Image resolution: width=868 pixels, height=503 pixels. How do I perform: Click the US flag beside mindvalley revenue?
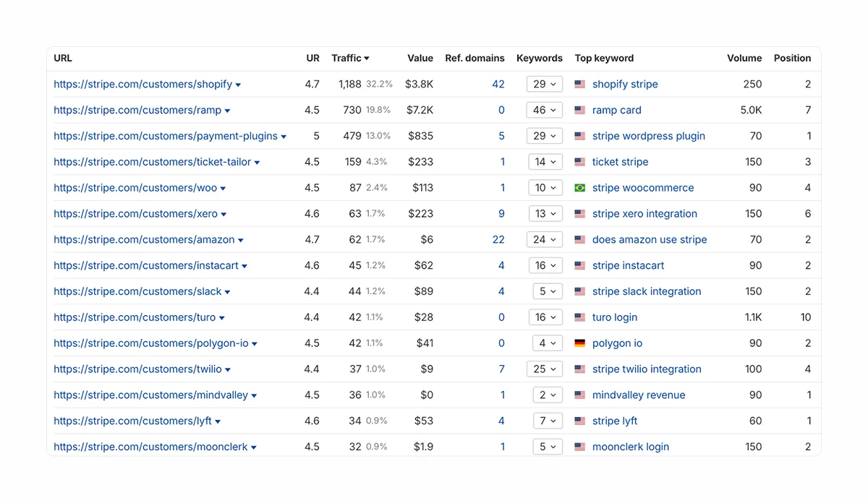point(579,395)
